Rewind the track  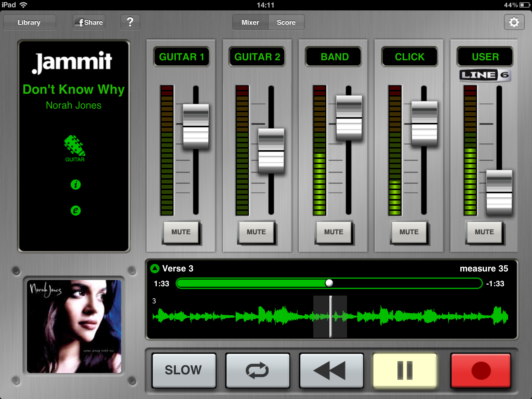click(x=331, y=370)
